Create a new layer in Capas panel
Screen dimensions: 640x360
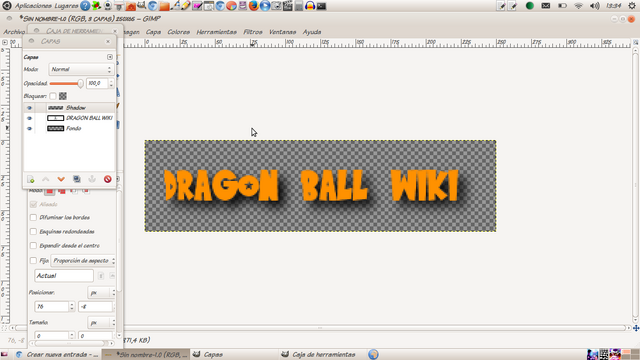[x=31, y=179]
